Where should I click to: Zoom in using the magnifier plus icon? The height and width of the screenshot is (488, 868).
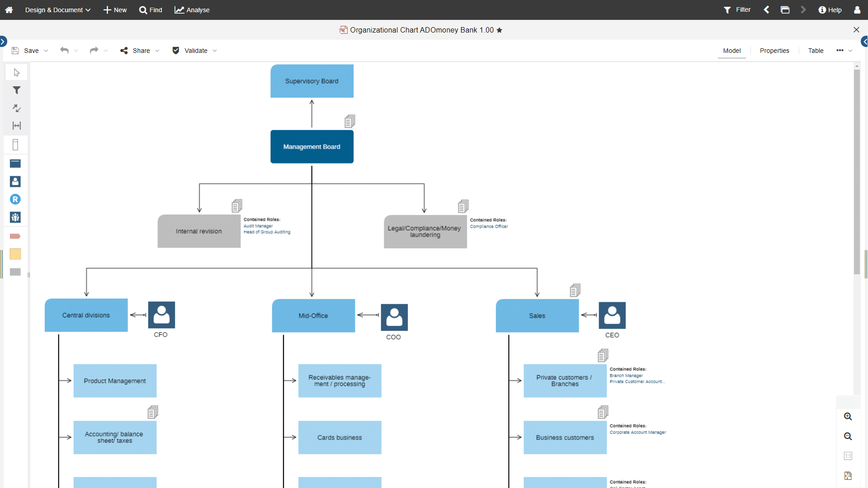(x=848, y=417)
